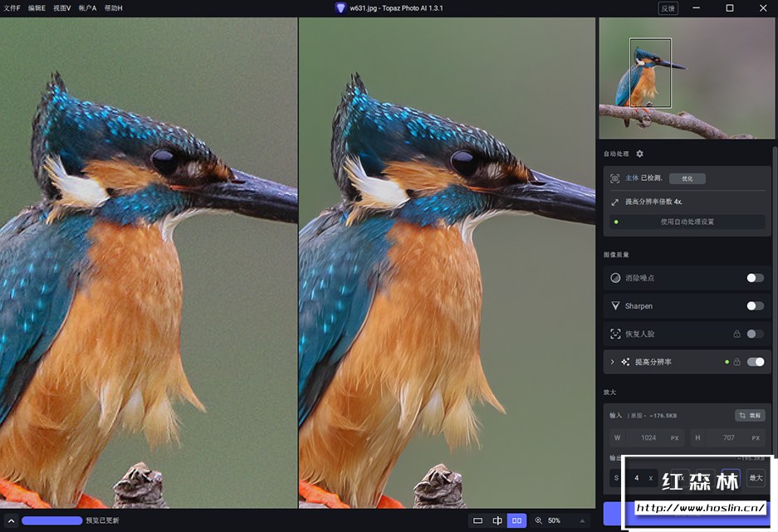Click the upscale factor arrows icon

coord(614,202)
